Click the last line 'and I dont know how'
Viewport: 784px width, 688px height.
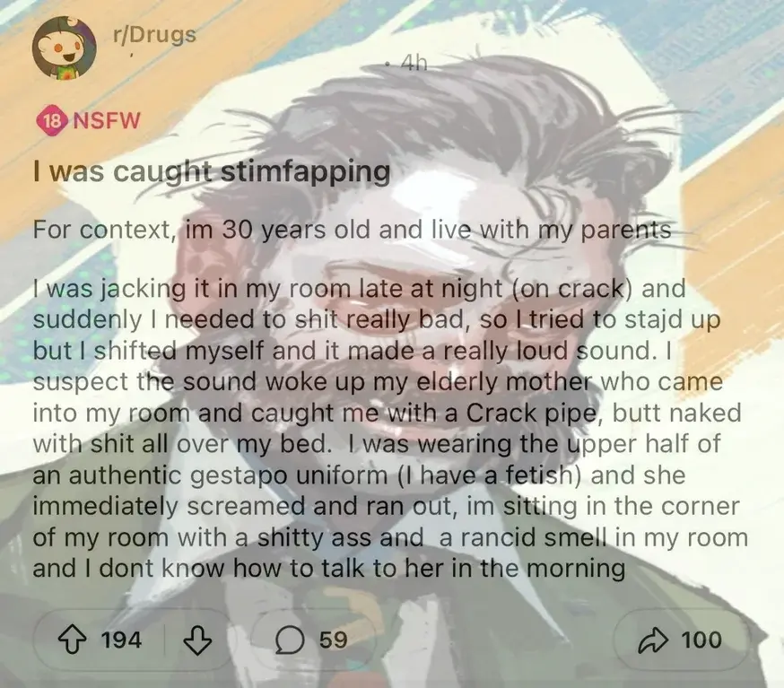(328, 569)
